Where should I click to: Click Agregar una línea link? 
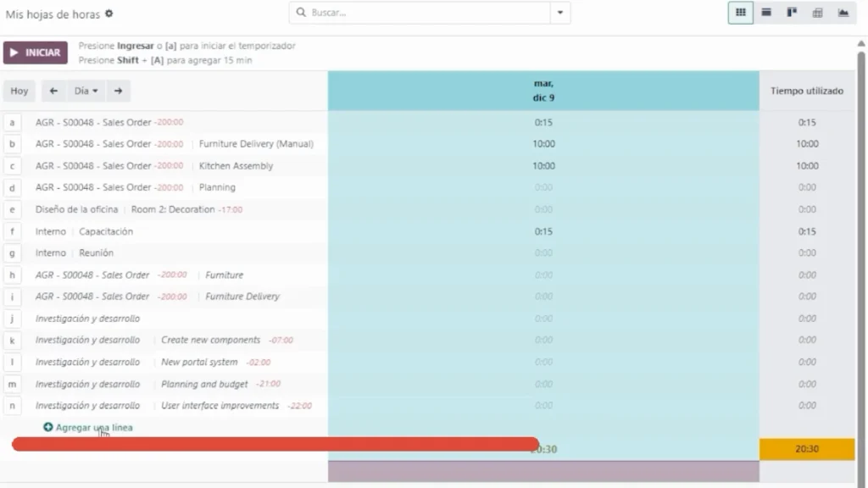click(x=93, y=428)
